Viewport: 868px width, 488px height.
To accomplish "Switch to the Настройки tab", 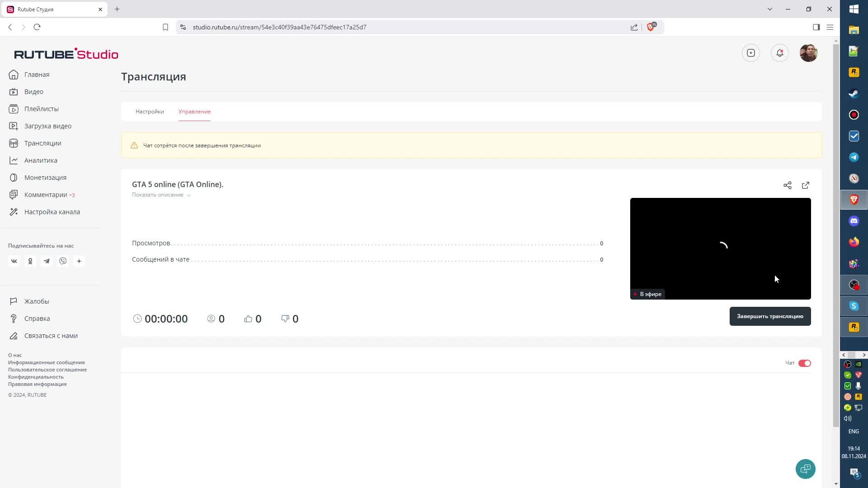I will tap(150, 112).
